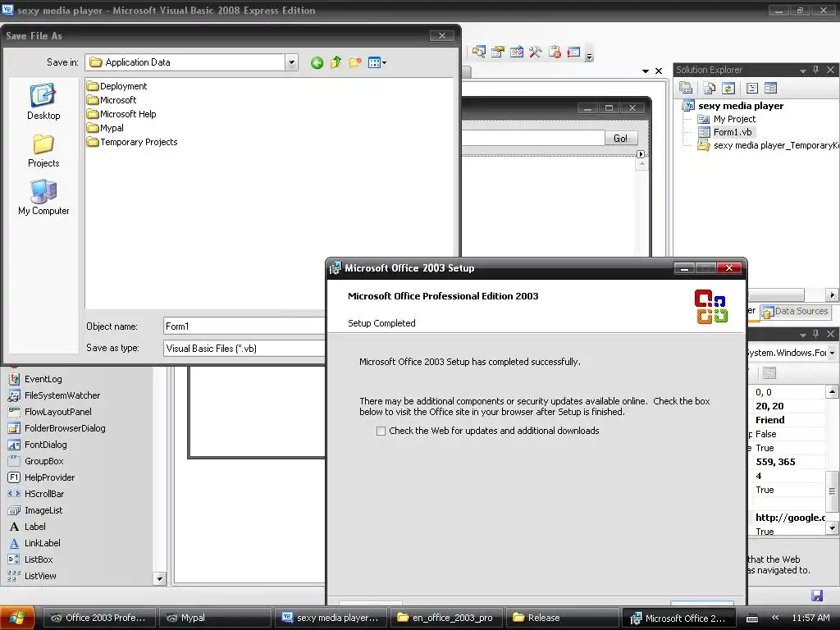The height and width of the screenshot is (630, 840).
Task: Select the HScrollBar toolbox item
Action: click(x=35, y=494)
